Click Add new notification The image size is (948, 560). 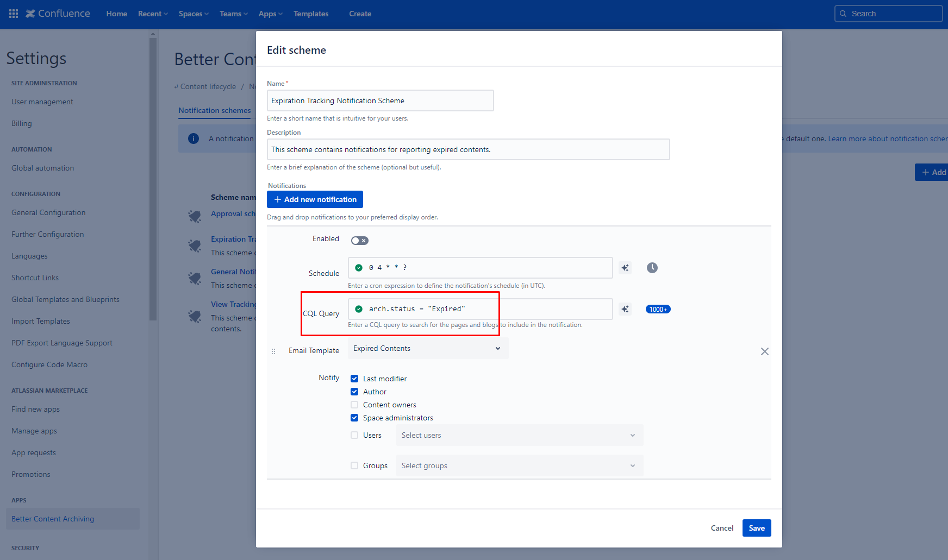click(315, 199)
